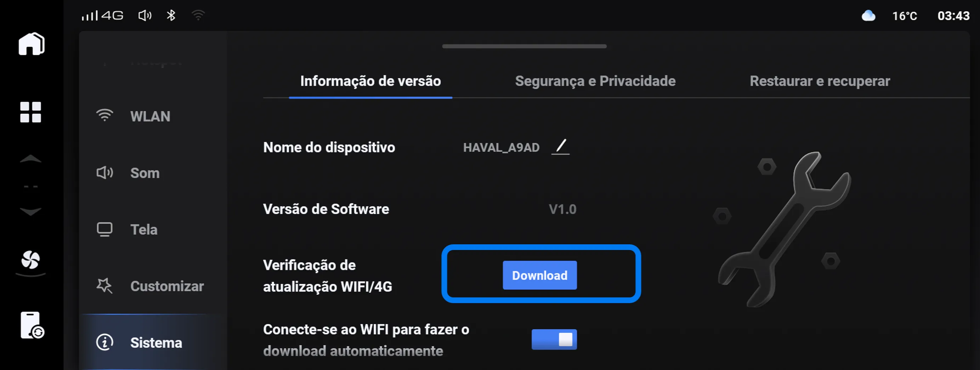980x370 pixels.
Task: Tap the Wi-Fi status bar icon
Action: pyautogui.click(x=198, y=16)
